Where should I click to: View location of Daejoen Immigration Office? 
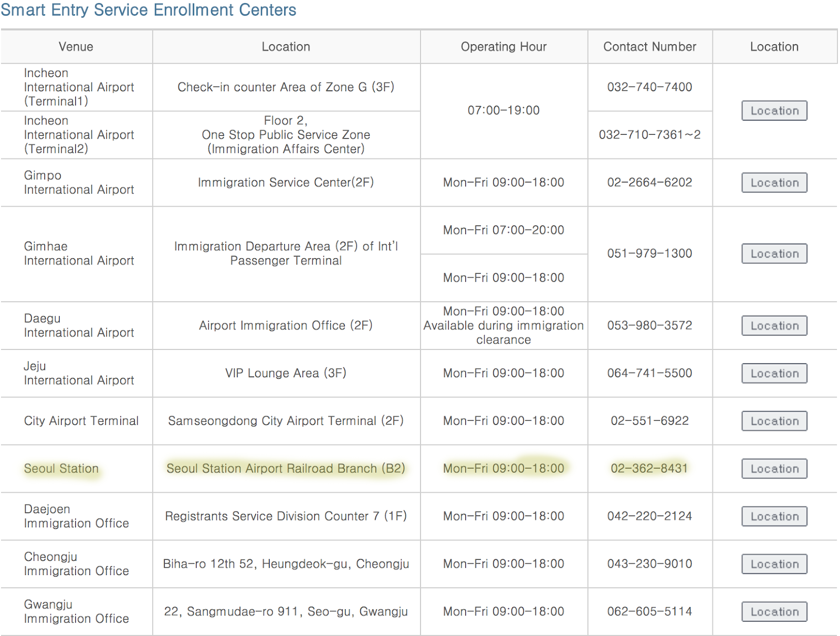click(774, 516)
